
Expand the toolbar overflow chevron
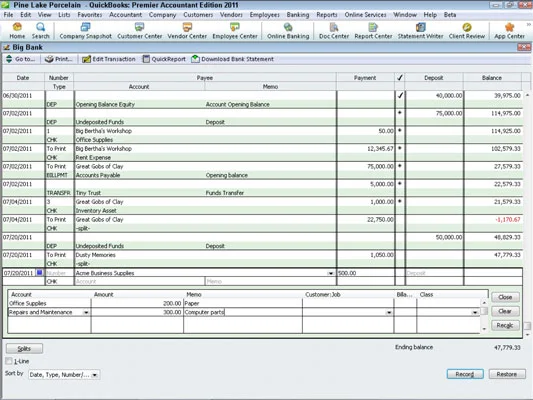click(x=529, y=24)
